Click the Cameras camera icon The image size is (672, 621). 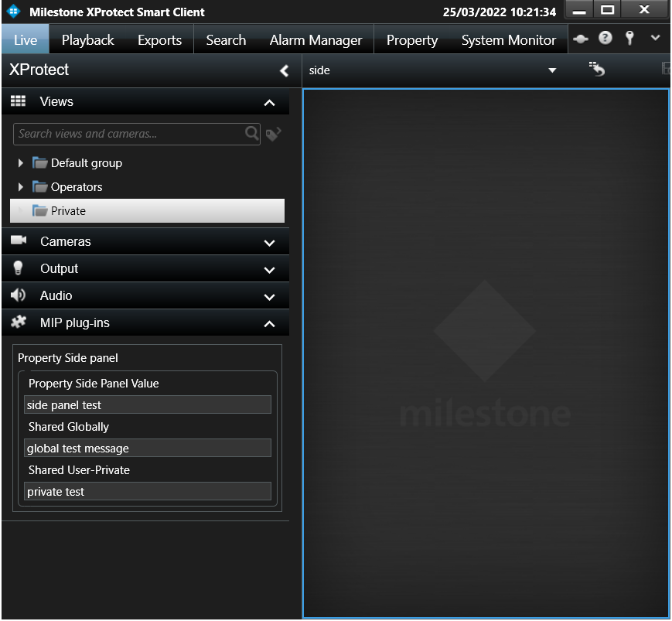click(19, 240)
